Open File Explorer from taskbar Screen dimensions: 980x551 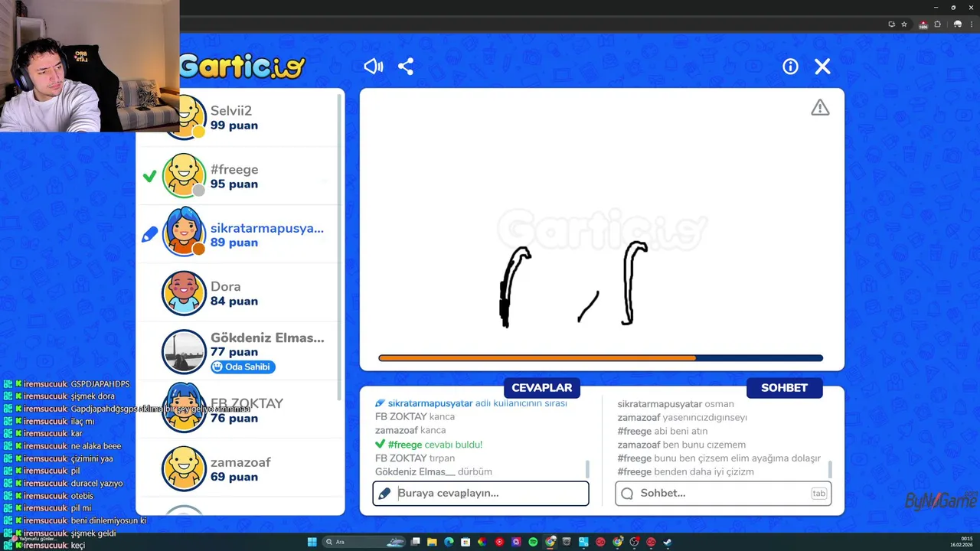432,542
